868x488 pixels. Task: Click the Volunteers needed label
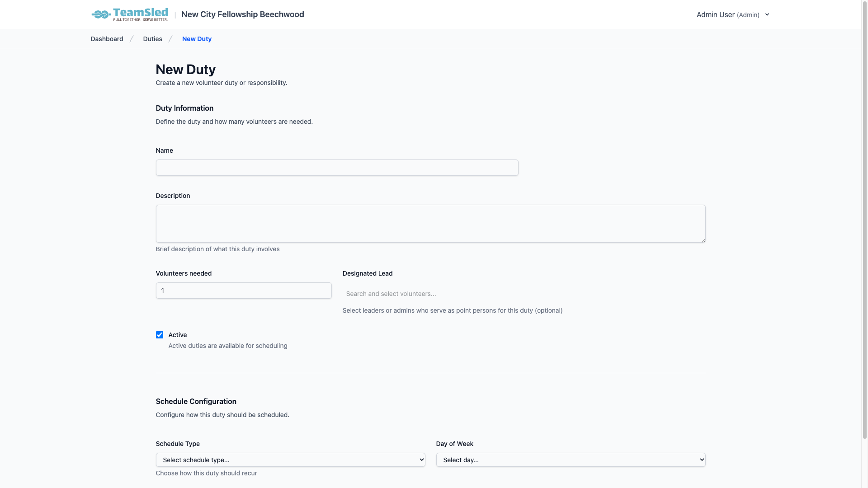pyautogui.click(x=184, y=273)
